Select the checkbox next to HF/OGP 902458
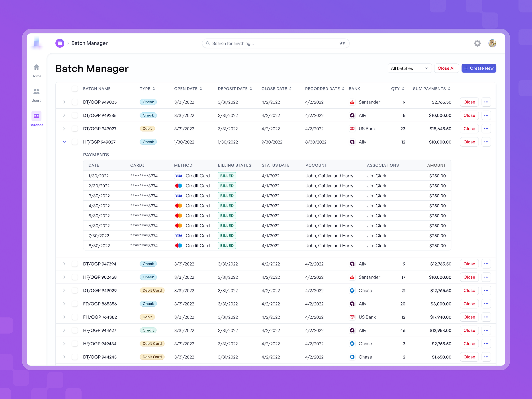 75,277
